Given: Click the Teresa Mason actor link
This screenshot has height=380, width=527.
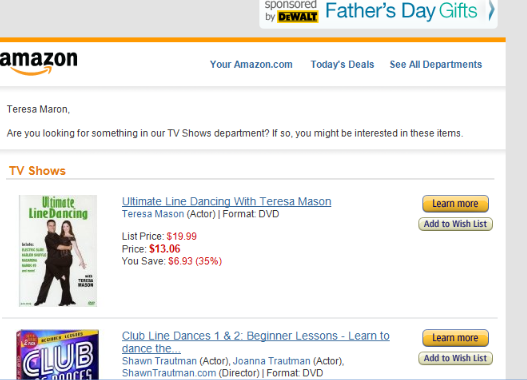Looking at the screenshot, I should [x=153, y=214].
